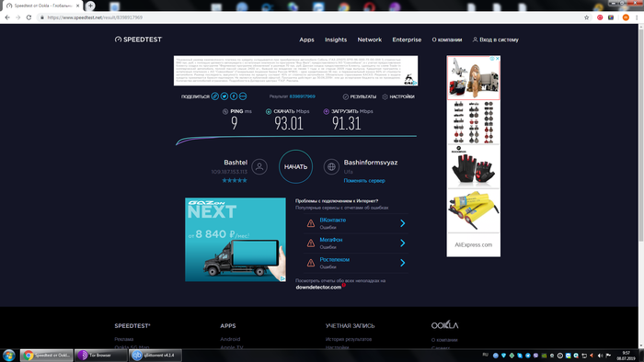Reload the page

pos(29,17)
